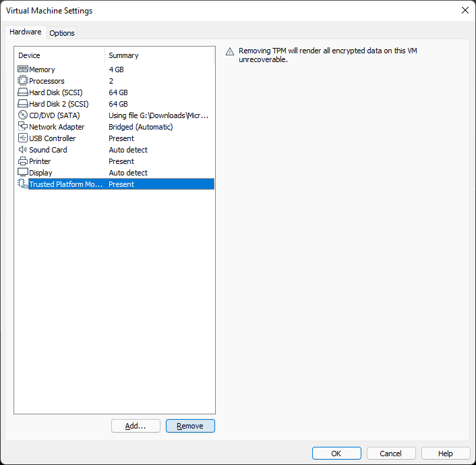Click the Printer icon
Screen dimensions: 476x465
[x=23, y=161]
